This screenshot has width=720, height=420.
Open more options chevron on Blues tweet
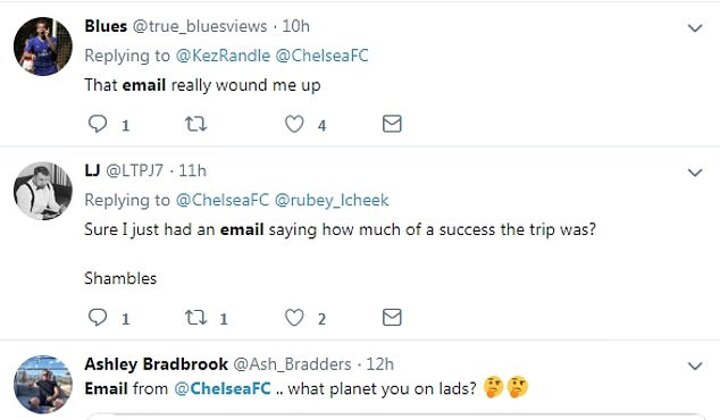(x=695, y=29)
